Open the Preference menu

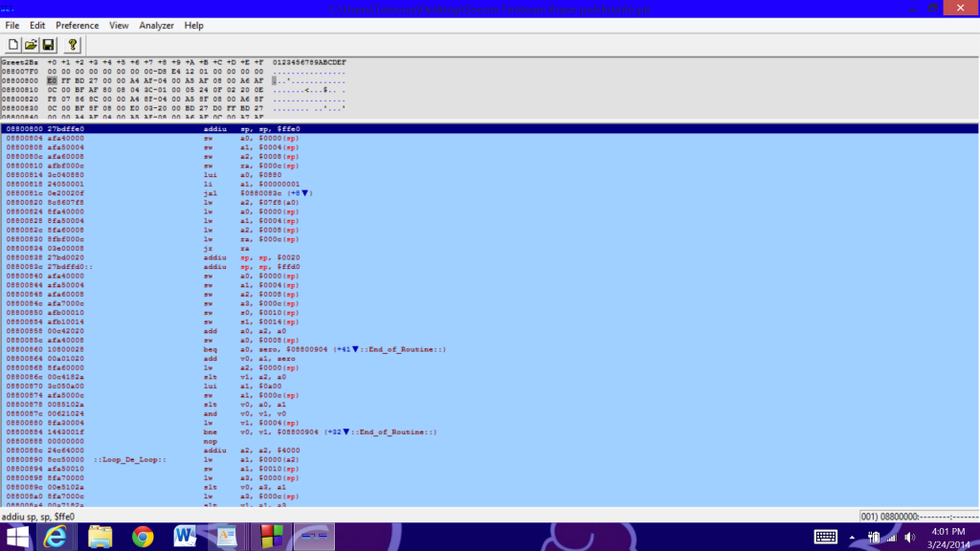pos(77,26)
